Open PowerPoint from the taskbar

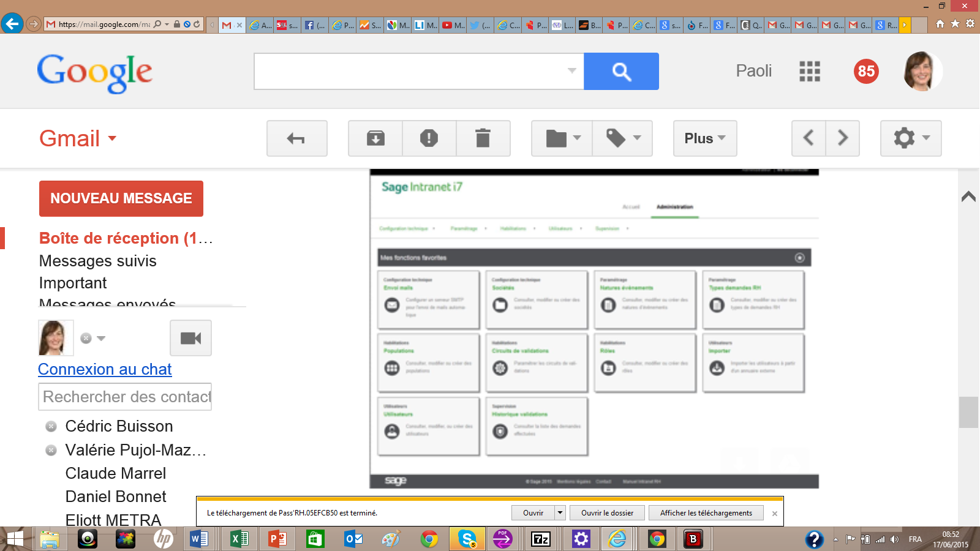click(277, 539)
